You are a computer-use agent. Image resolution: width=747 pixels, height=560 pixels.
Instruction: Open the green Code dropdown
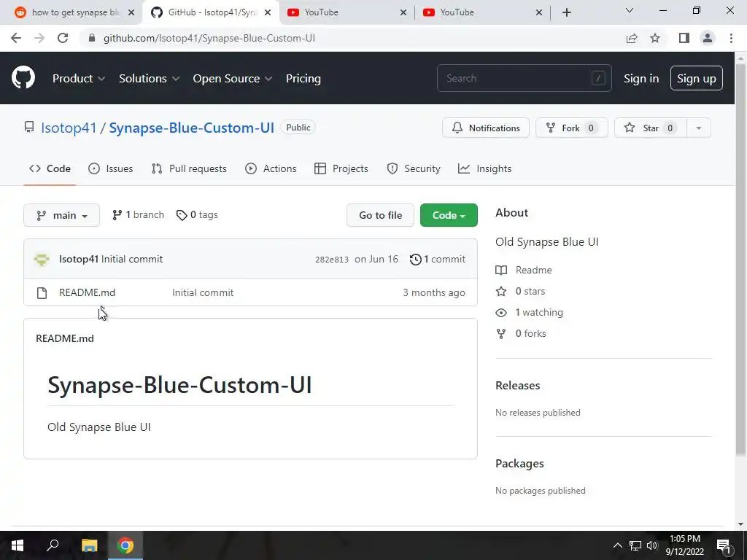tap(449, 215)
